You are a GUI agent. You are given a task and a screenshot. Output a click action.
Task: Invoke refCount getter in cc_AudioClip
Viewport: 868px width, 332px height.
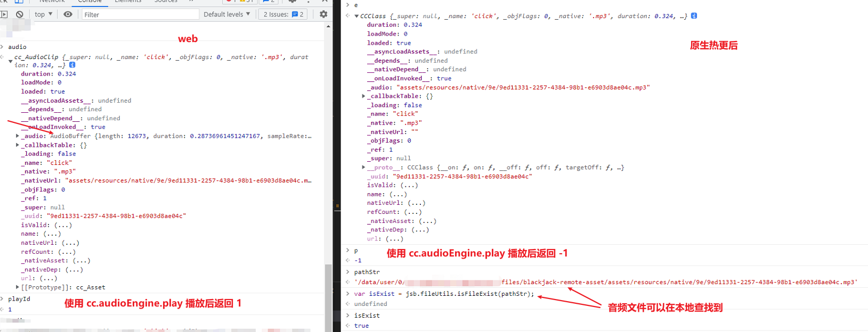coord(67,252)
